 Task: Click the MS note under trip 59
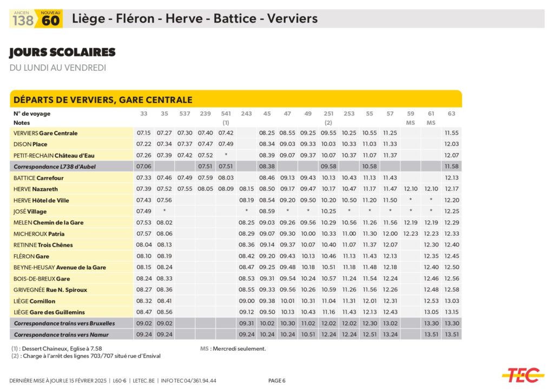point(410,123)
